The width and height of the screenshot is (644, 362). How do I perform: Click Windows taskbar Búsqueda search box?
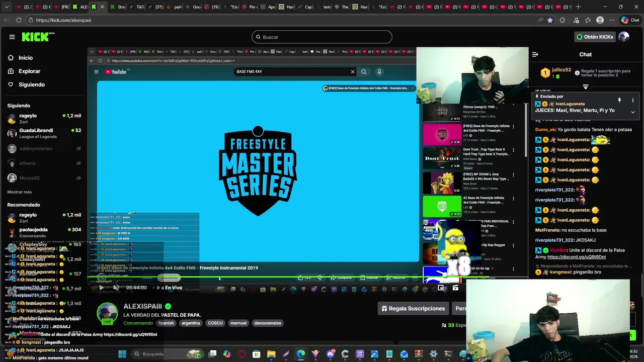pos(167,354)
